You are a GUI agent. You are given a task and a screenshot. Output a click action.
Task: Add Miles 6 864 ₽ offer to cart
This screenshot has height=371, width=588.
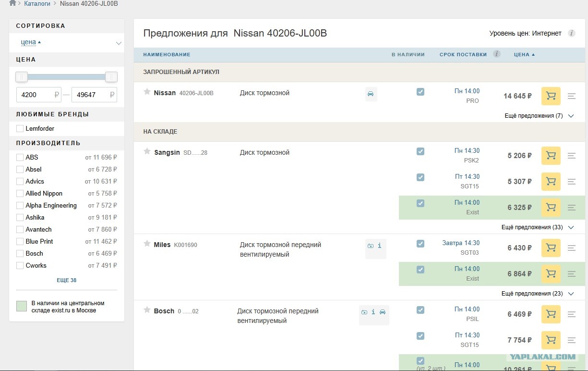pos(551,274)
